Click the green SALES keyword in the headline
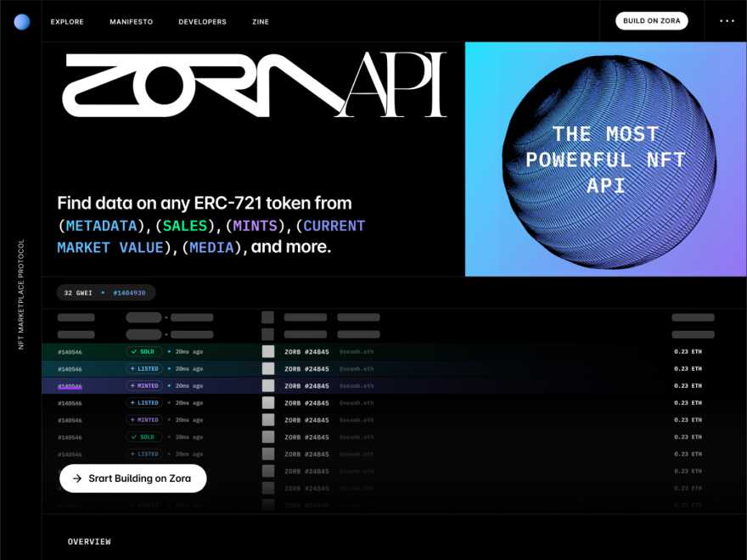Image resolution: width=747 pixels, height=560 pixels. point(185,226)
